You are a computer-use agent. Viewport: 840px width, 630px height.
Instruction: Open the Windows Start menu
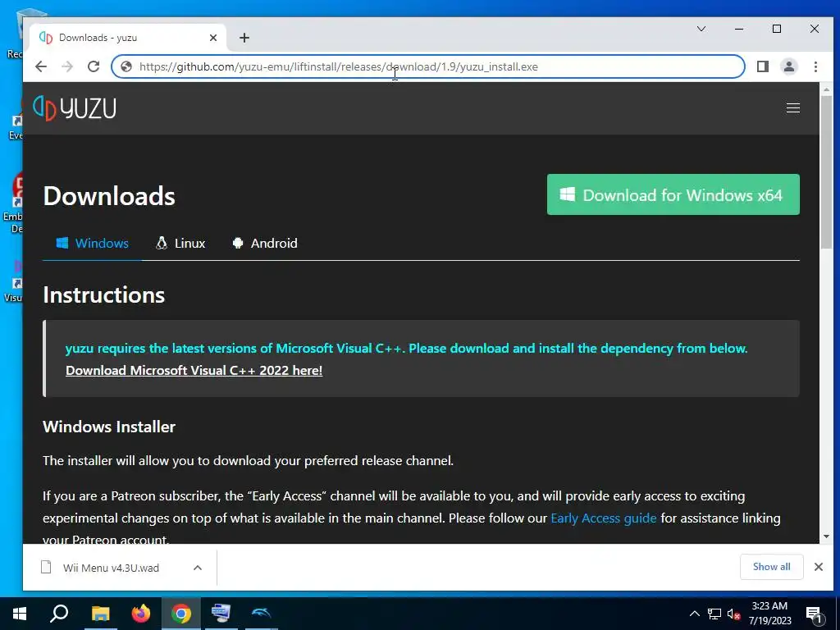20,614
